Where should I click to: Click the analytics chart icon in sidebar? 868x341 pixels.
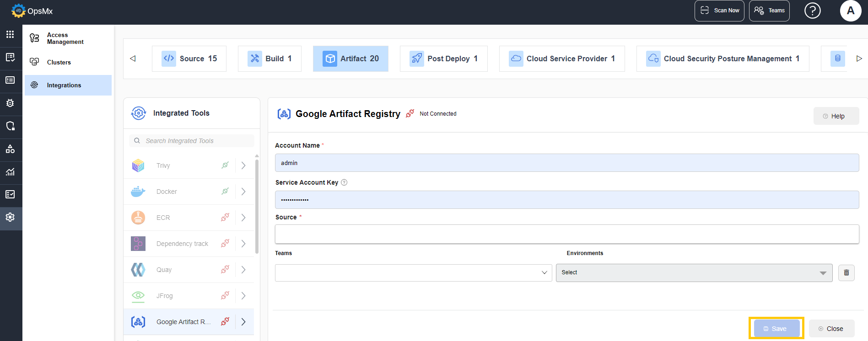10,172
